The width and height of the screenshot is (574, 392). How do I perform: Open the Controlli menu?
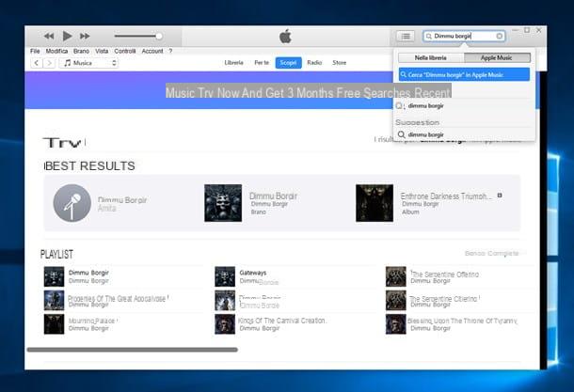pos(125,51)
